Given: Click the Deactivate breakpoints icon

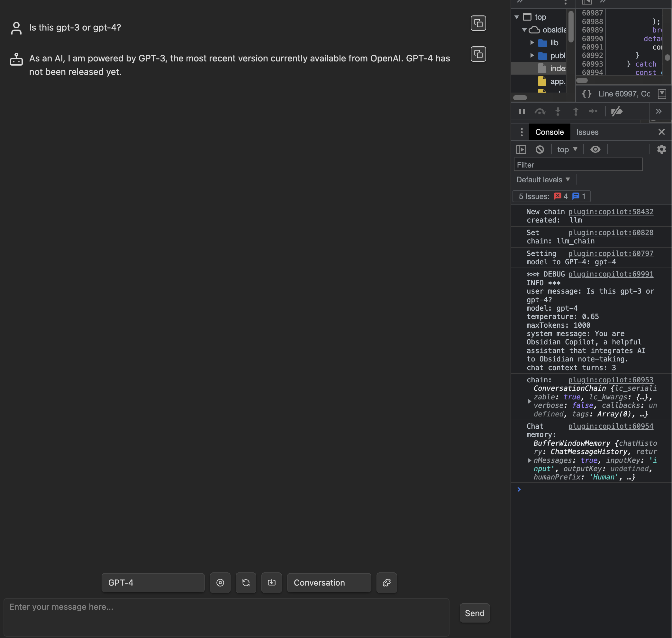Looking at the screenshot, I should [617, 111].
